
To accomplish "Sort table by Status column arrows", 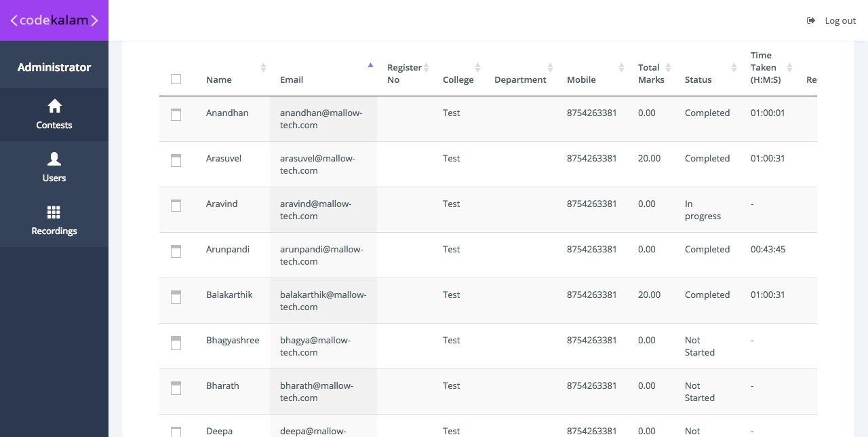I will [x=734, y=67].
